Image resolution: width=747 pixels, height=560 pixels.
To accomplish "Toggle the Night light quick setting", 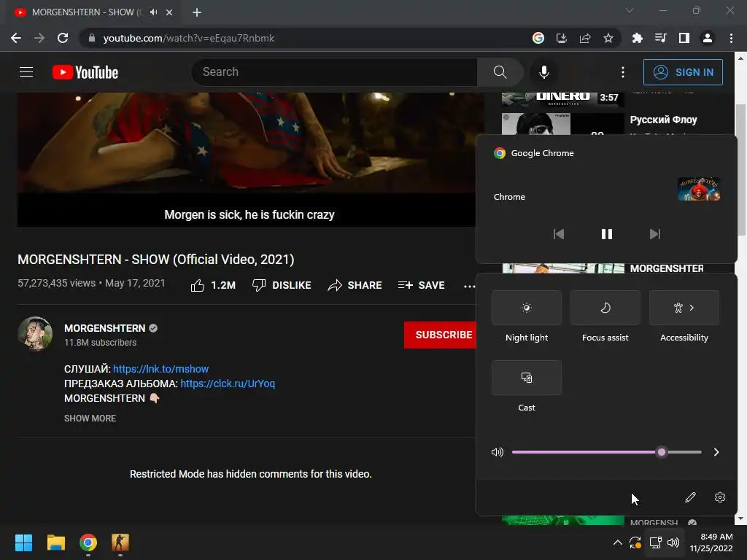I will click(527, 308).
